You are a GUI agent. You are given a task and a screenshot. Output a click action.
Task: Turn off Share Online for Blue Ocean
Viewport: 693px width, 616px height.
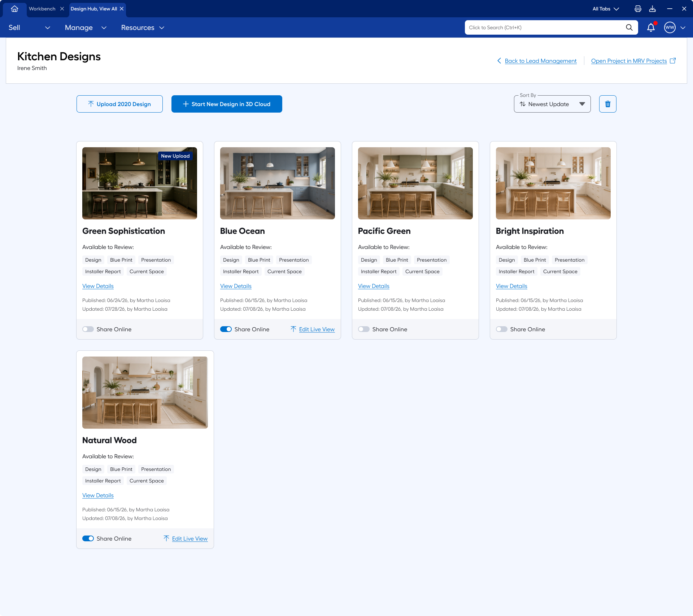[226, 329]
